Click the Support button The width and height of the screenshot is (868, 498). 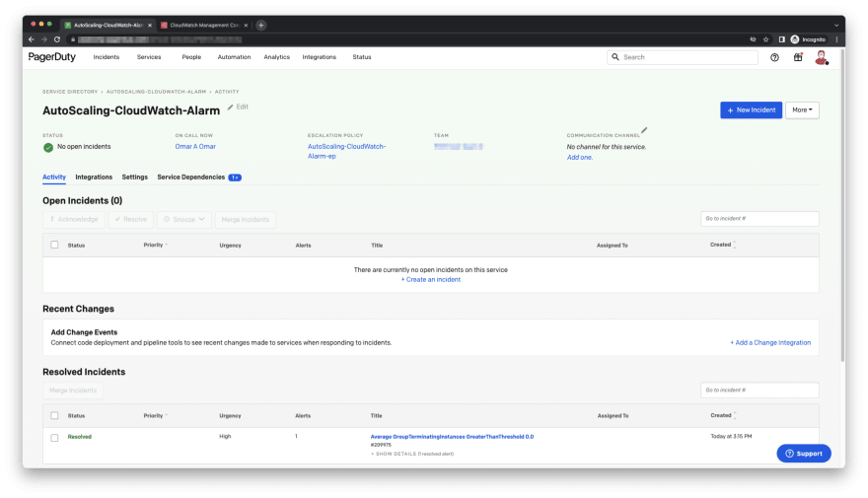pyautogui.click(x=804, y=454)
